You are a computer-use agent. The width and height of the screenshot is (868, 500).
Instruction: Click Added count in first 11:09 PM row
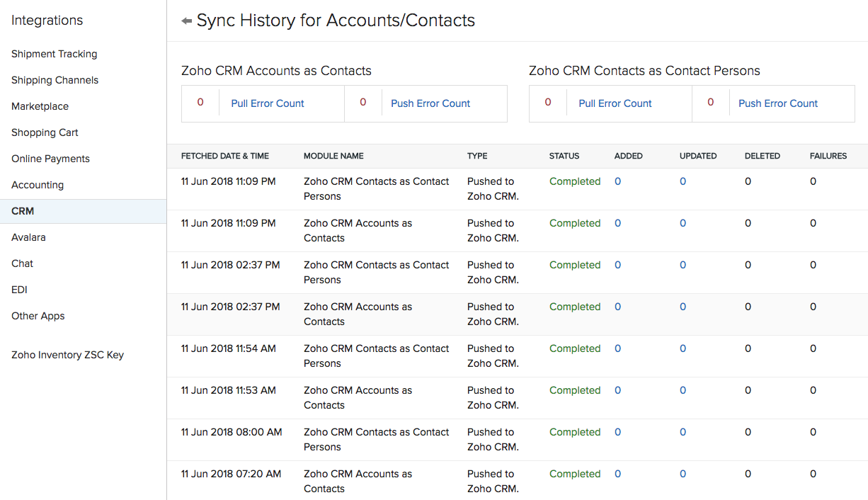tap(617, 181)
